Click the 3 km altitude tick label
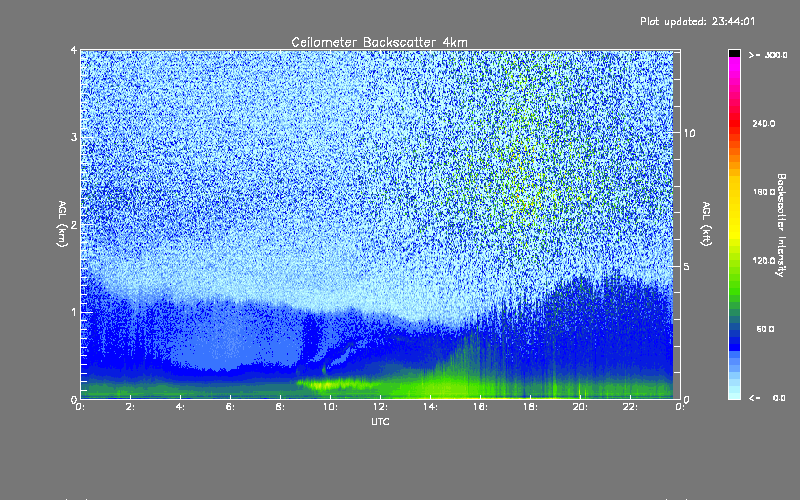800x500 pixels. pyautogui.click(x=74, y=137)
